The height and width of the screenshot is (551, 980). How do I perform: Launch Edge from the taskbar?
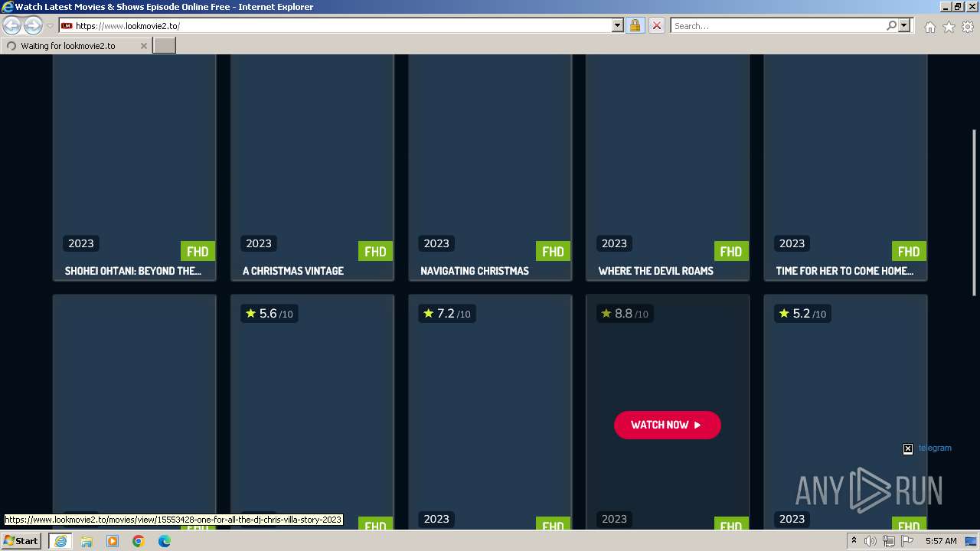pos(165,541)
